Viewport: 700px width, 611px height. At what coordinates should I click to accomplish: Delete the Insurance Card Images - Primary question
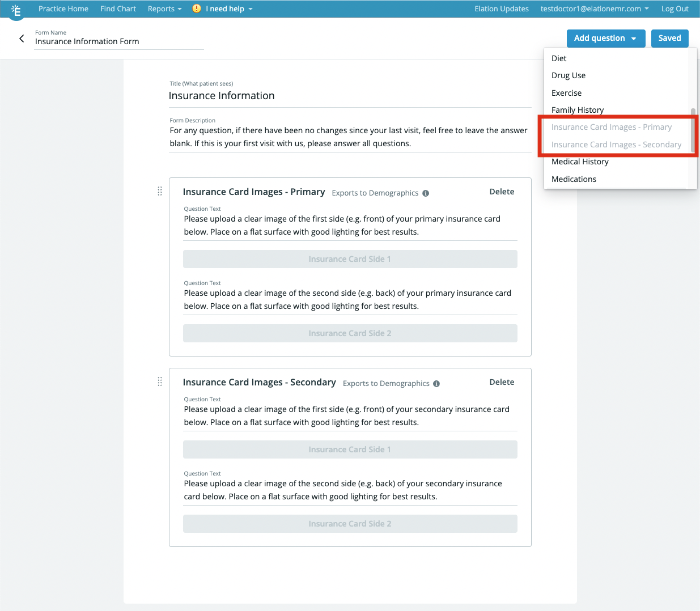click(x=502, y=192)
